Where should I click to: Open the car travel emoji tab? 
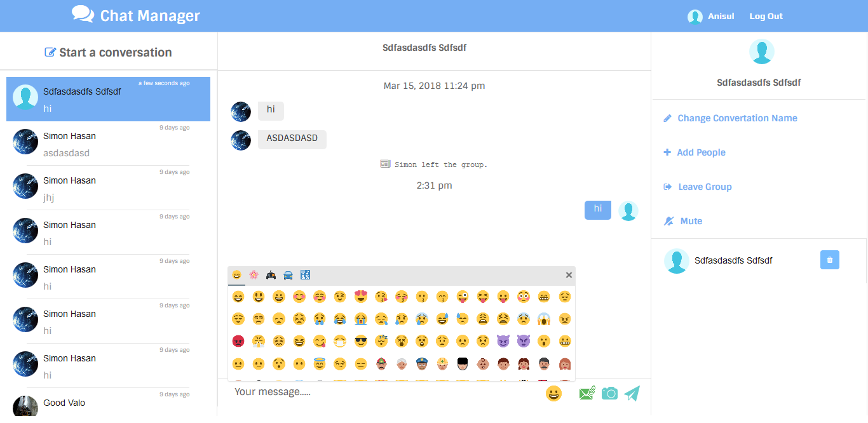click(288, 275)
